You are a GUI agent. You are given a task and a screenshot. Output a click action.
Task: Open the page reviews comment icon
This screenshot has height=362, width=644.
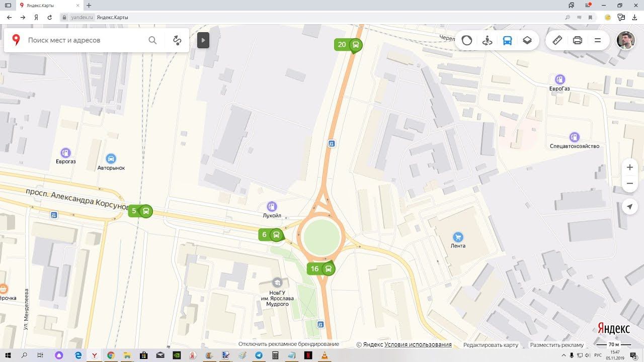click(579, 17)
